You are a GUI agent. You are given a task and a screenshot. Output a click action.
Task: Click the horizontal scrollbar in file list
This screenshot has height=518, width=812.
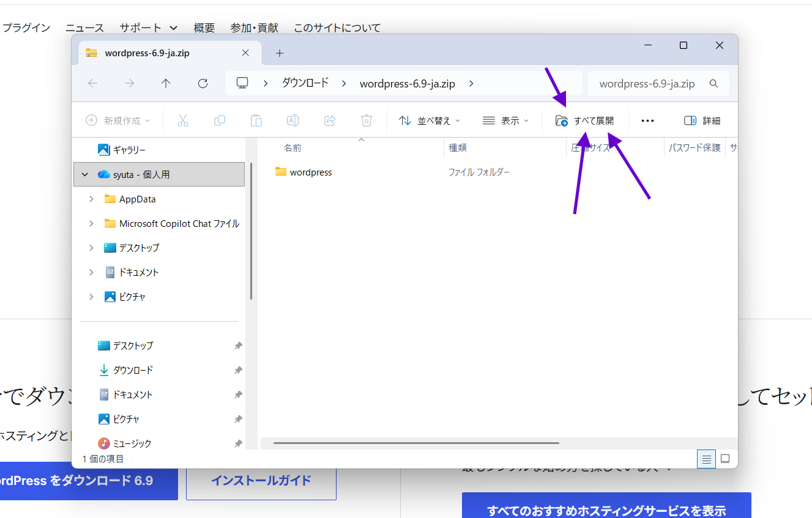416,443
